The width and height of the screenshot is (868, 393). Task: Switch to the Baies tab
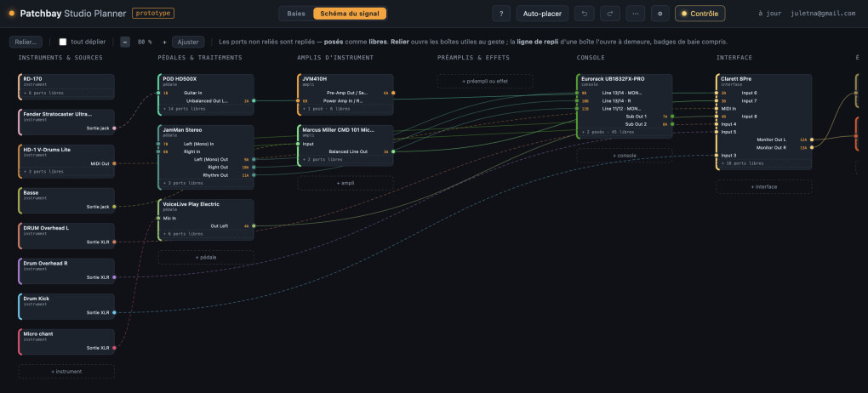tap(296, 14)
